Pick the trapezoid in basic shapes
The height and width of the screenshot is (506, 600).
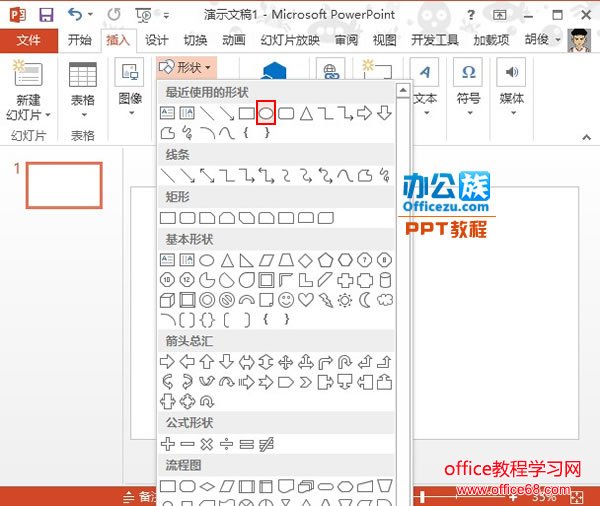[286, 260]
